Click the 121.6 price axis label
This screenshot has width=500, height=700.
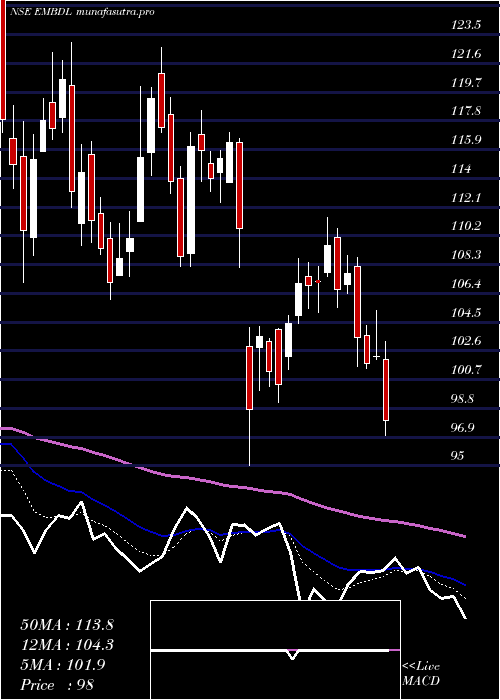coord(466,54)
